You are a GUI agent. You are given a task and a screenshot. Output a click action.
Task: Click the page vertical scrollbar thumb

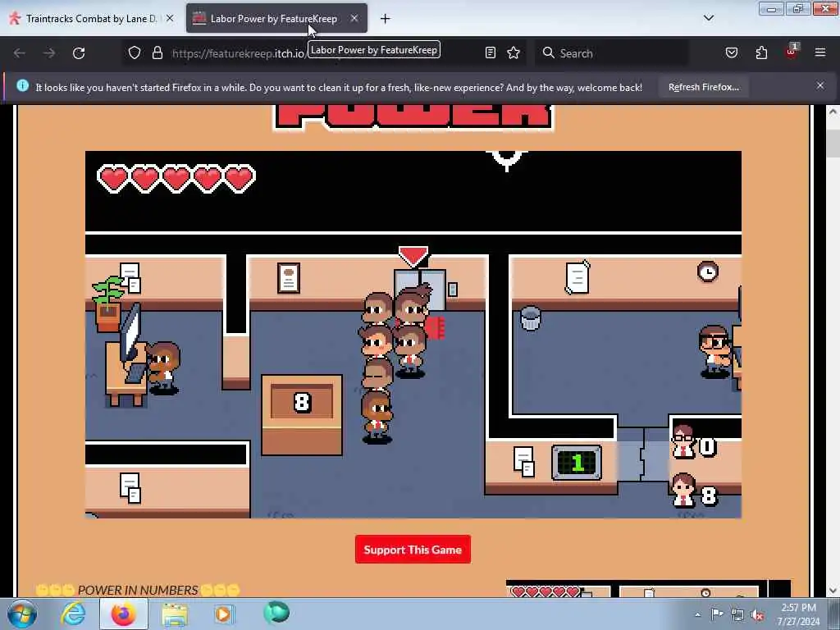[x=833, y=143]
